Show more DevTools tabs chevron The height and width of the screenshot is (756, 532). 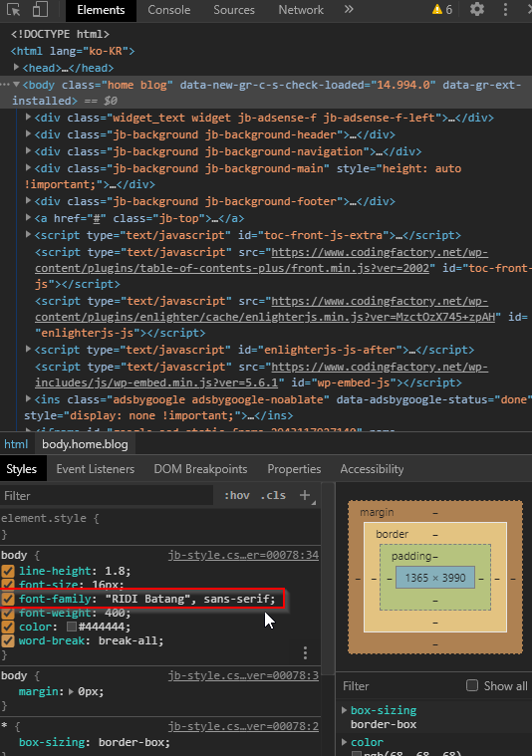tap(349, 9)
